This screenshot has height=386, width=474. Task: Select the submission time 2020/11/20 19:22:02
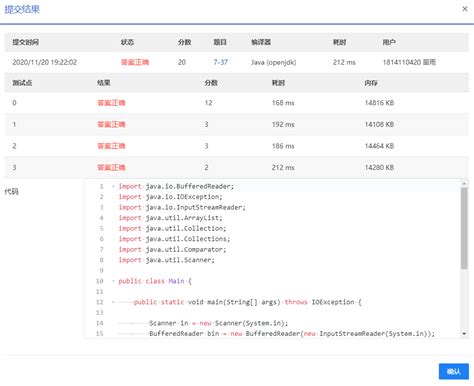44,62
